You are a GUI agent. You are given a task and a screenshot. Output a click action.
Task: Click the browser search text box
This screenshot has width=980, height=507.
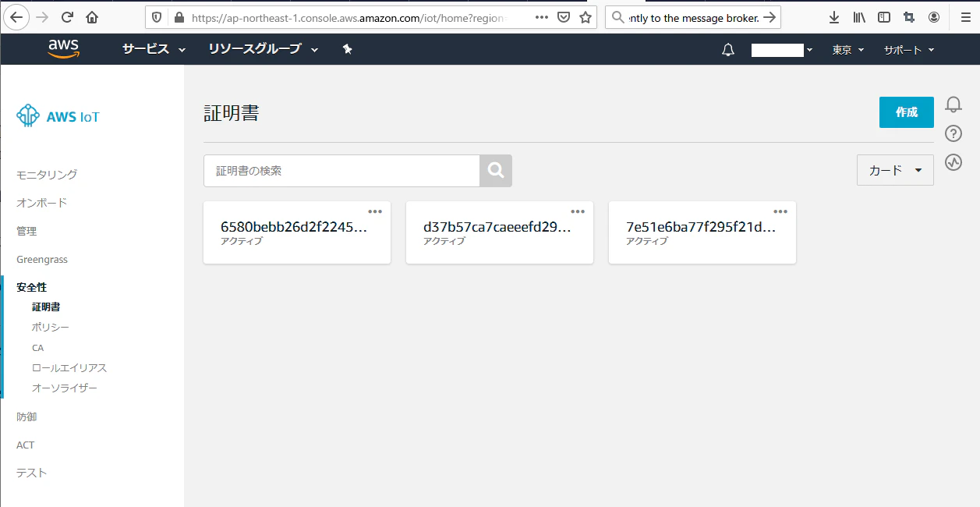coord(693,16)
